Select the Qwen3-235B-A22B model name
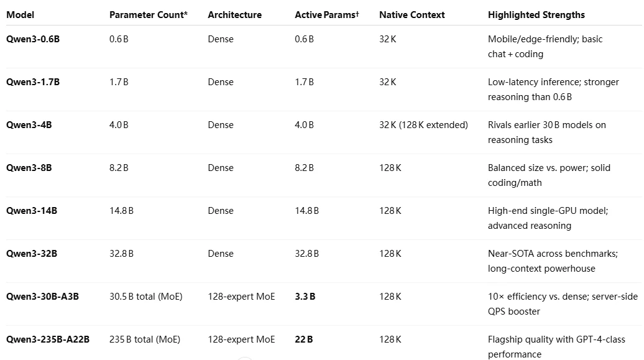 pyautogui.click(x=48, y=339)
